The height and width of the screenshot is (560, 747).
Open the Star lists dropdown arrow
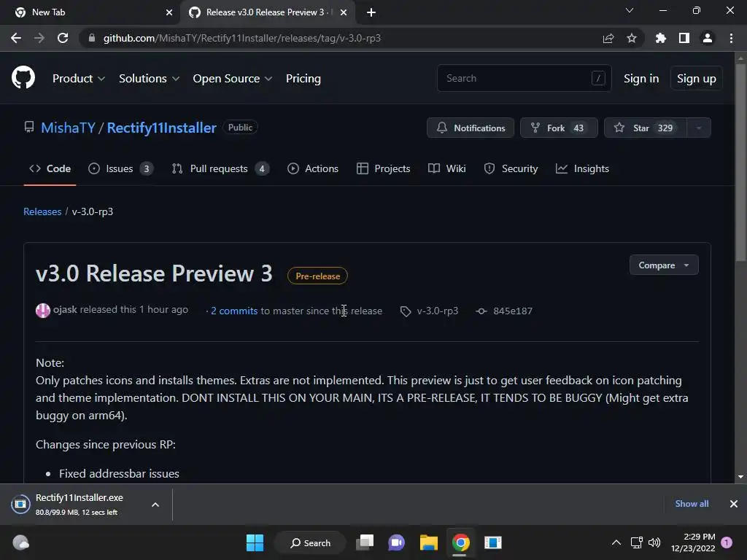click(x=699, y=128)
